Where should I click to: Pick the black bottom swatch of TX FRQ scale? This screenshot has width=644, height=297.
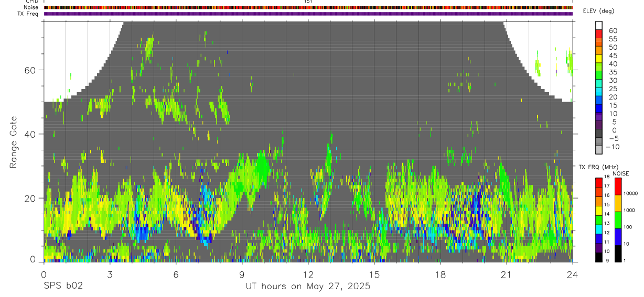point(599,257)
